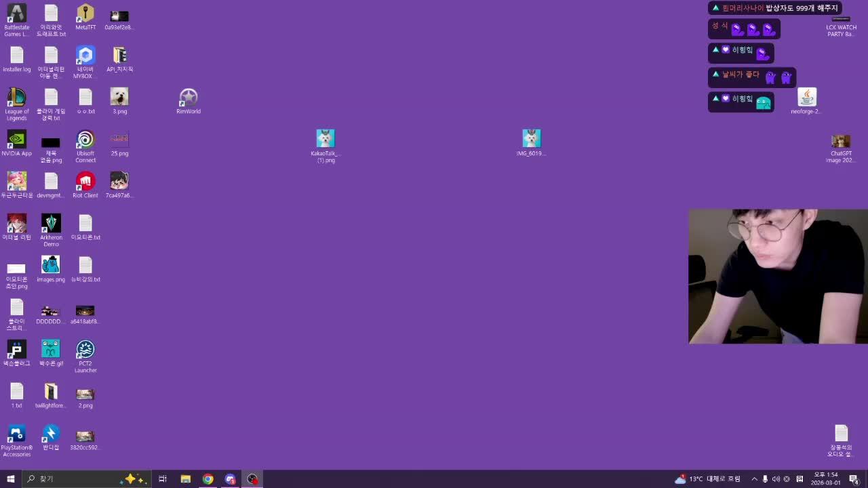Select the 3.png dog image file

point(119,101)
